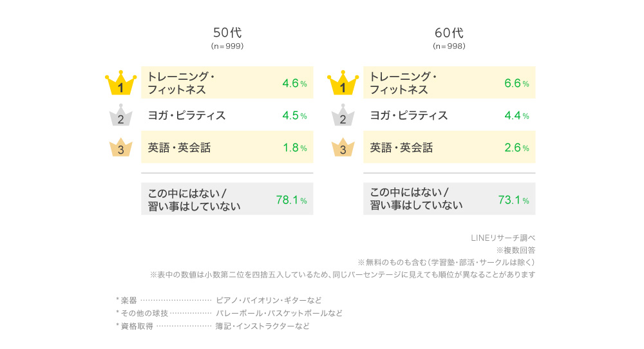The image size is (644, 349).
Task: Click the 60代 トレーニング・フィットネス row
Action: click(x=450, y=82)
